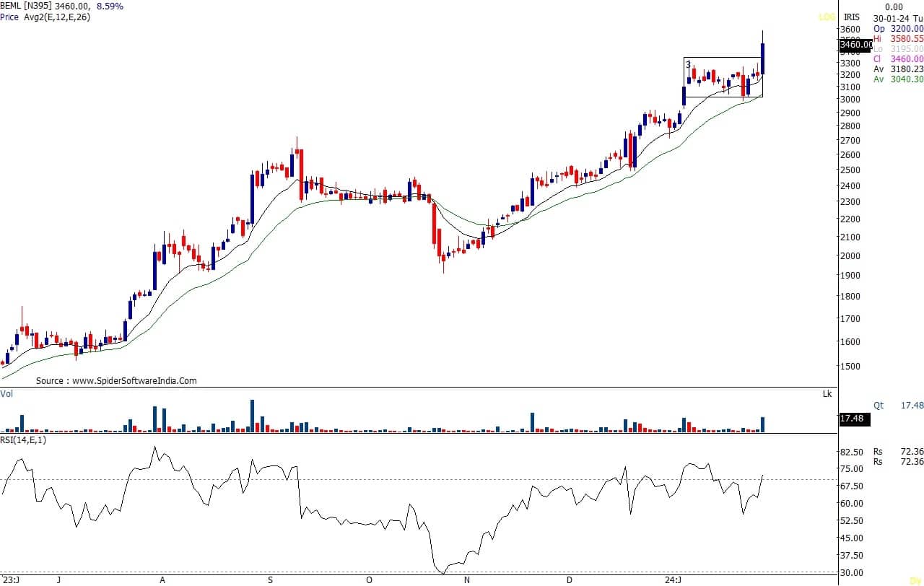
Task: Click the 2200 price axis label
Action: click(850, 219)
